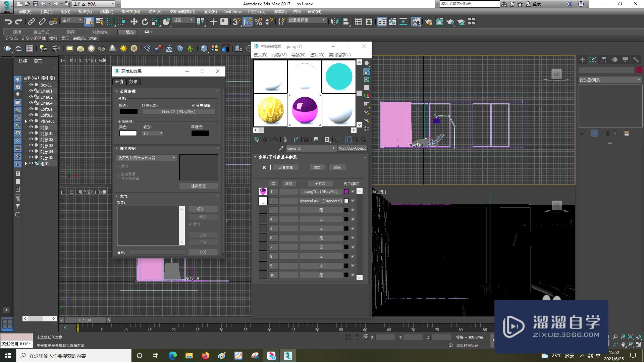Click qiangTi1 (VRayMtl) sub-material button
The width and height of the screenshot is (644, 363).
321,192
